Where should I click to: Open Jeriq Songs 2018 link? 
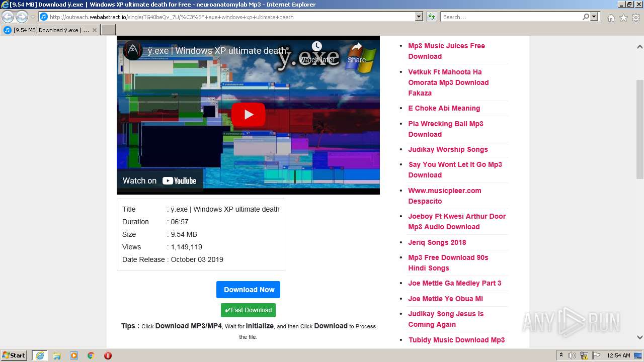tap(437, 242)
